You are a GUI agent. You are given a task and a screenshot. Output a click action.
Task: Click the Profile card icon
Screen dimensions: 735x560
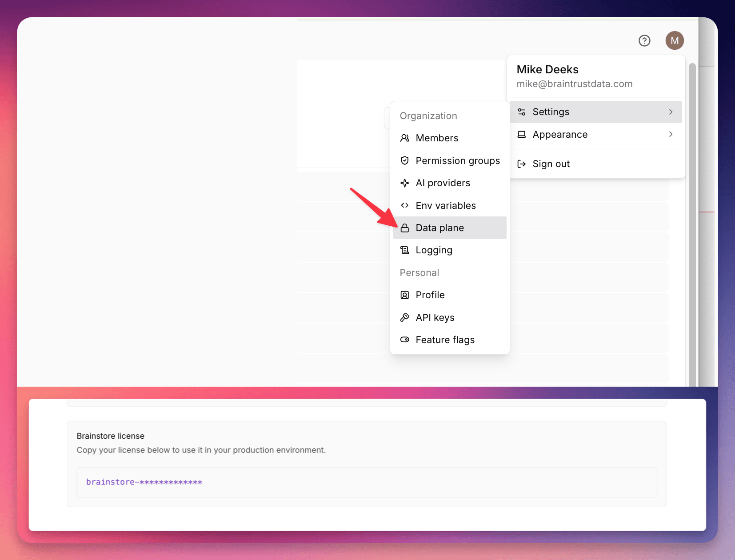[x=405, y=295]
